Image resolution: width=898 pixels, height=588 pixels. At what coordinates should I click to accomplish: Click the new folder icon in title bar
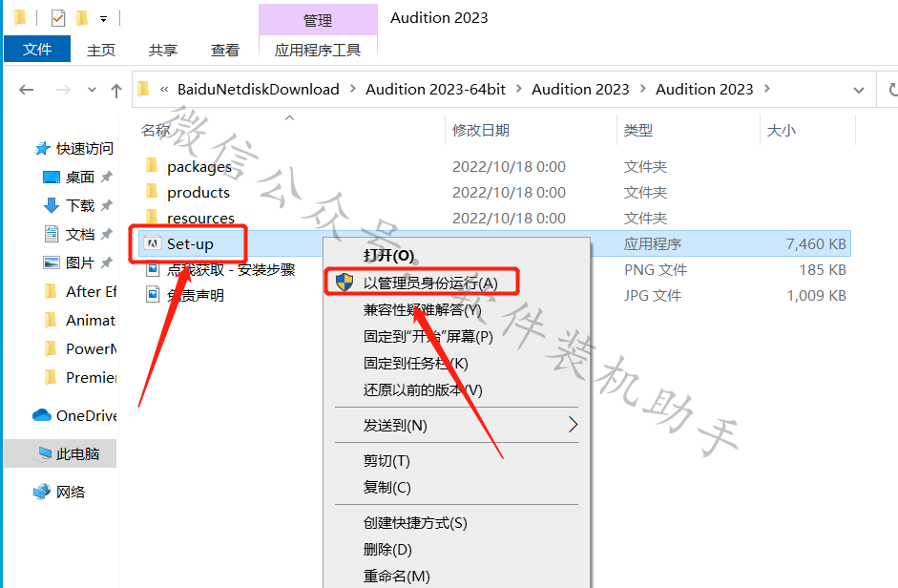coord(82,18)
